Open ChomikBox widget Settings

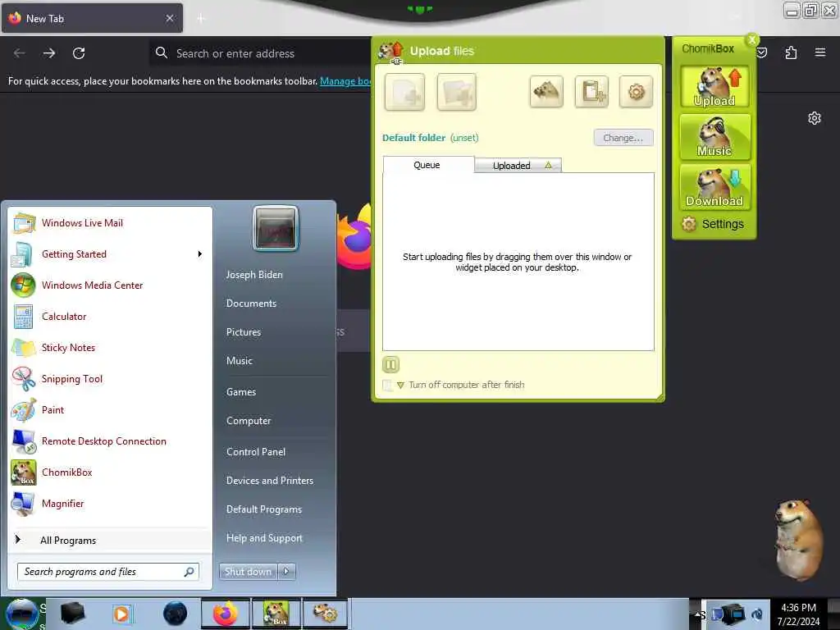tap(713, 224)
